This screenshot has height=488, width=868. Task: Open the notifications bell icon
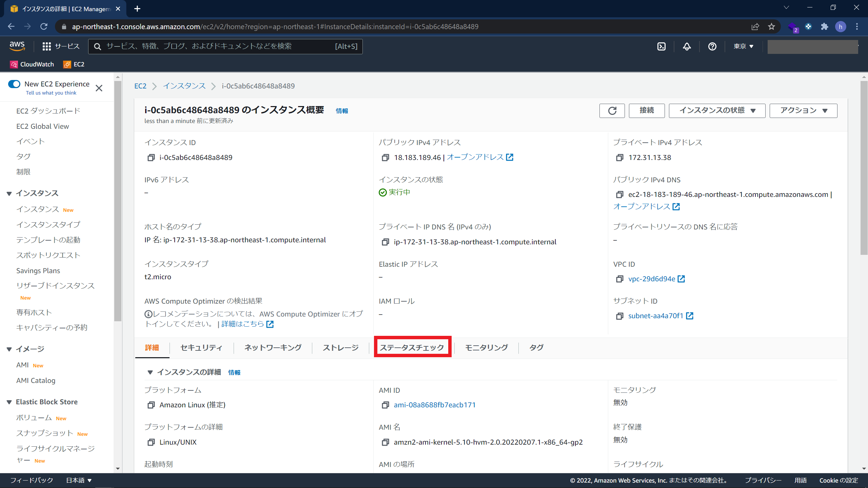687,46
